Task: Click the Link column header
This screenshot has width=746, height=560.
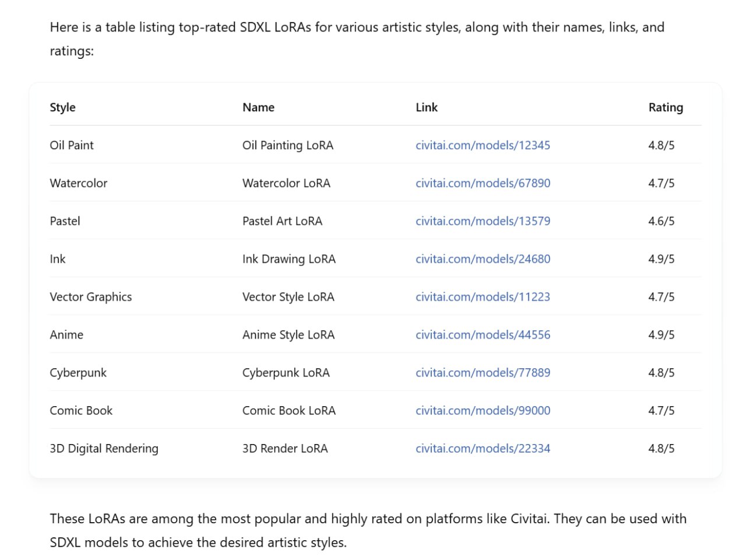Action: click(x=426, y=107)
